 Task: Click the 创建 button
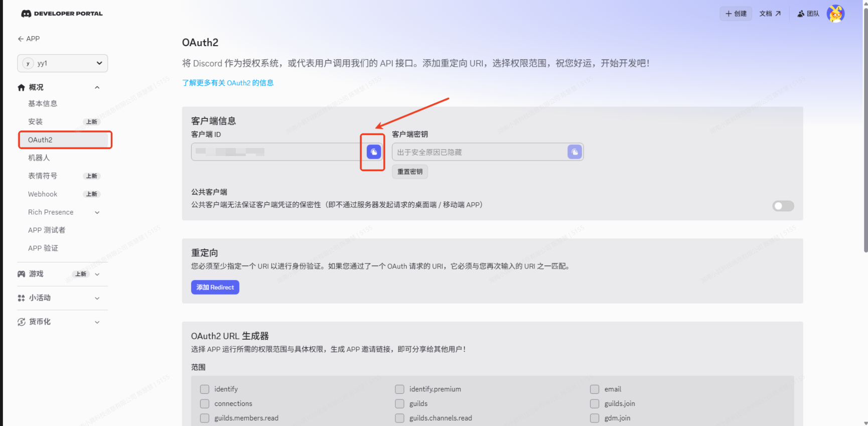pos(736,14)
